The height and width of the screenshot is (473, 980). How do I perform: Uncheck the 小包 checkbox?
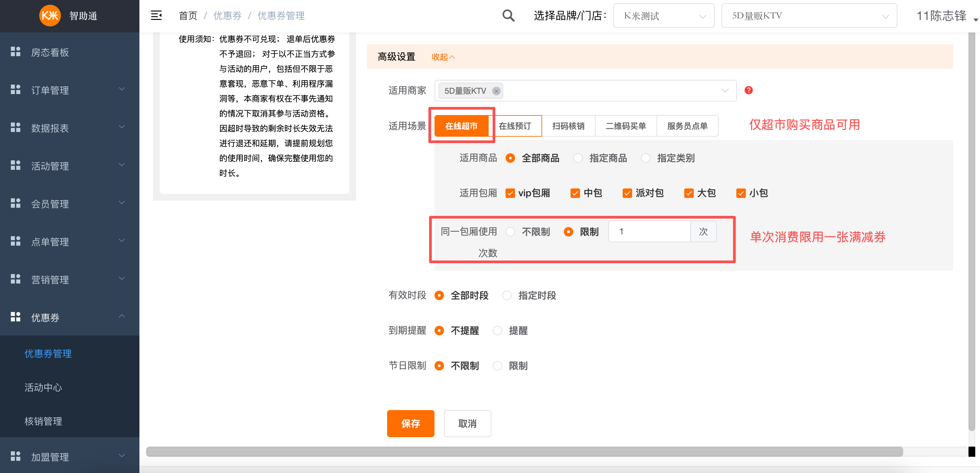coord(741,193)
